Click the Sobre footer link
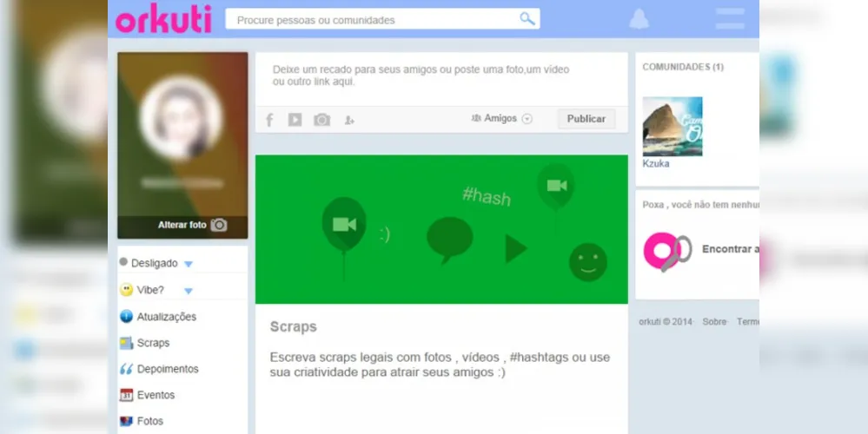 point(714,322)
